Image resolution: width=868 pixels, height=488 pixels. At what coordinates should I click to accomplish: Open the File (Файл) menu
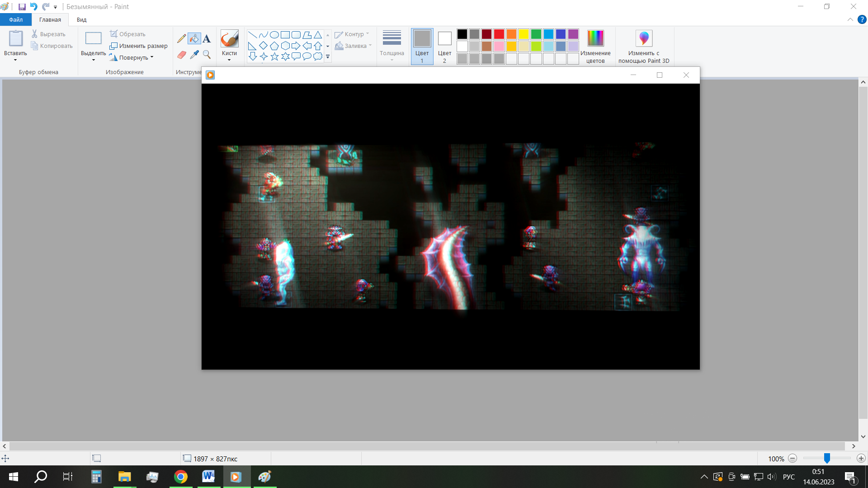click(x=16, y=19)
